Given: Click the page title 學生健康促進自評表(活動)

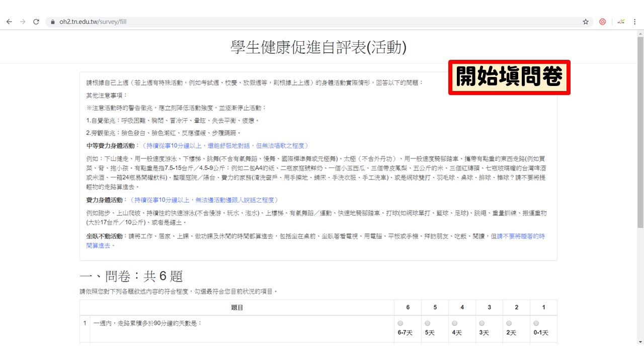Looking at the screenshot, I should click(x=318, y=47).
